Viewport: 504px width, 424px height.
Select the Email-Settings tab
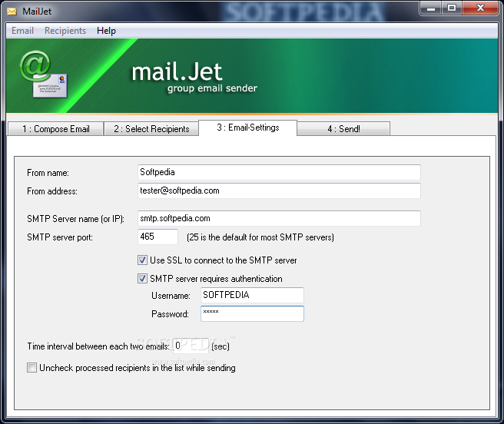248,128
